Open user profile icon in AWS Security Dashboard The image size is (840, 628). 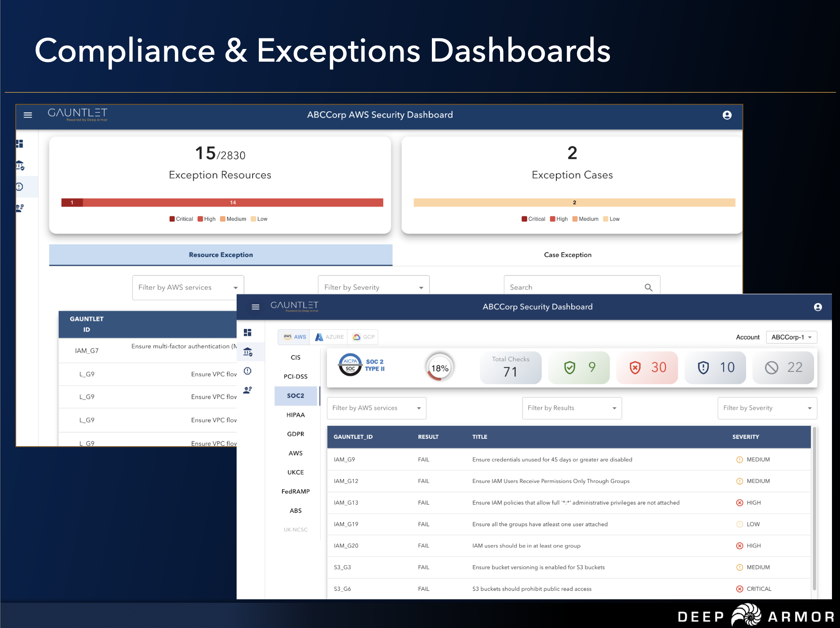pos(727,115)
